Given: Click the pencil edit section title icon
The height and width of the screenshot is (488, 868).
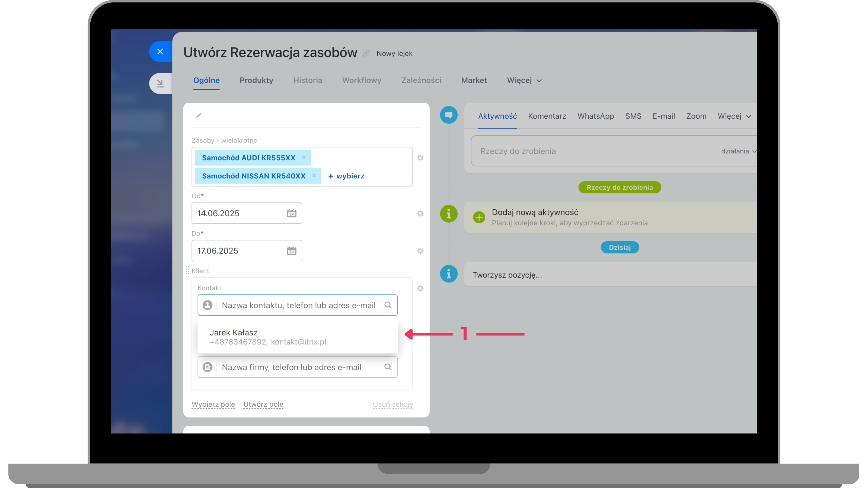Looking at the screenshot, I should (199, 115).
